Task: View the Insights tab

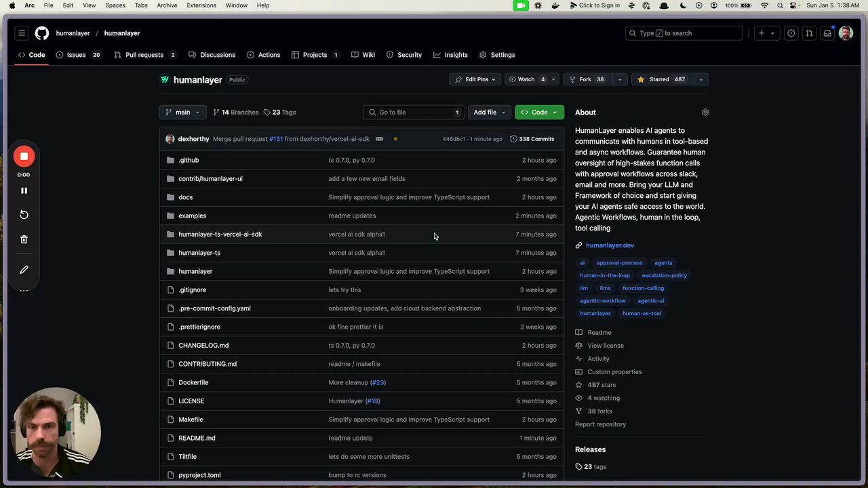Action: pyautogui.click(x=450, y=55)
